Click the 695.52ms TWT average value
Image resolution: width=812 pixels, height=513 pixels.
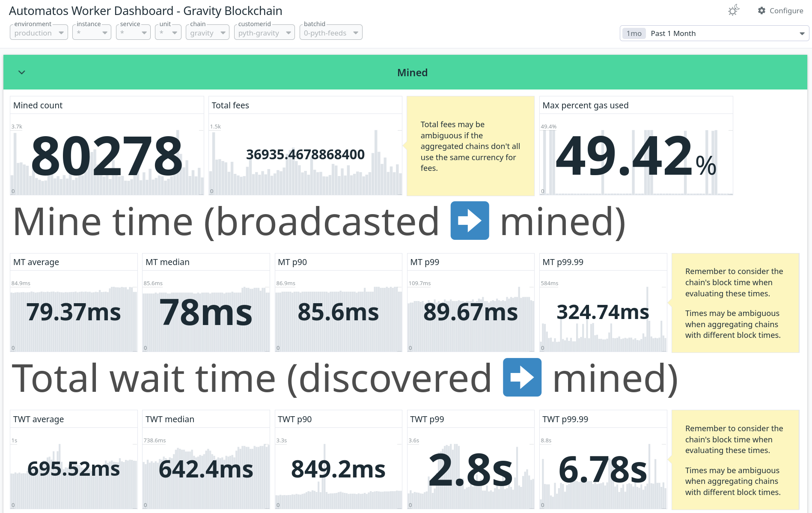[x=74, y=469]
